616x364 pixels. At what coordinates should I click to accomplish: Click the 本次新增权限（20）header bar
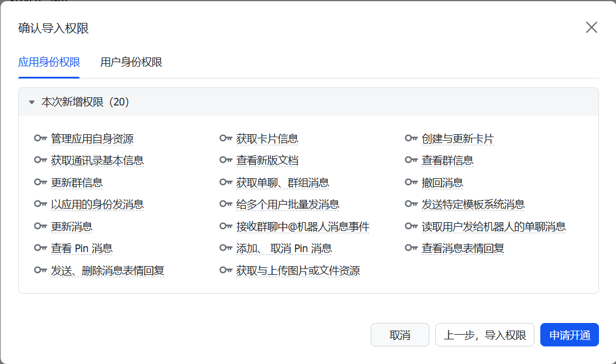coord(308,103)
